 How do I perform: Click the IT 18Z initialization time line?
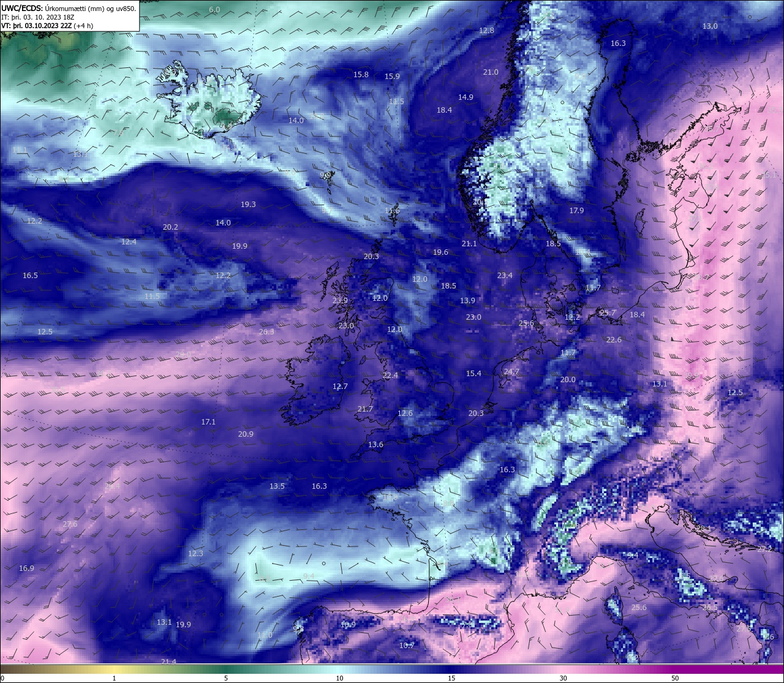coord(38,17)
